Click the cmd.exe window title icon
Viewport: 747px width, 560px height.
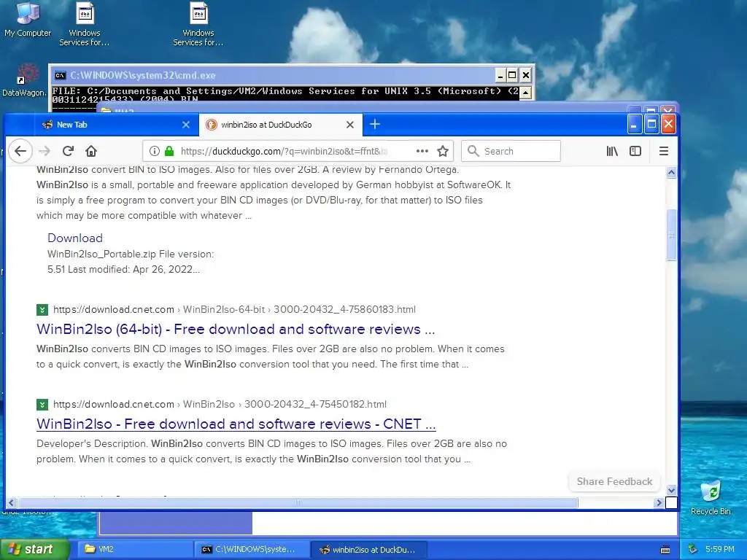(60, 75)
